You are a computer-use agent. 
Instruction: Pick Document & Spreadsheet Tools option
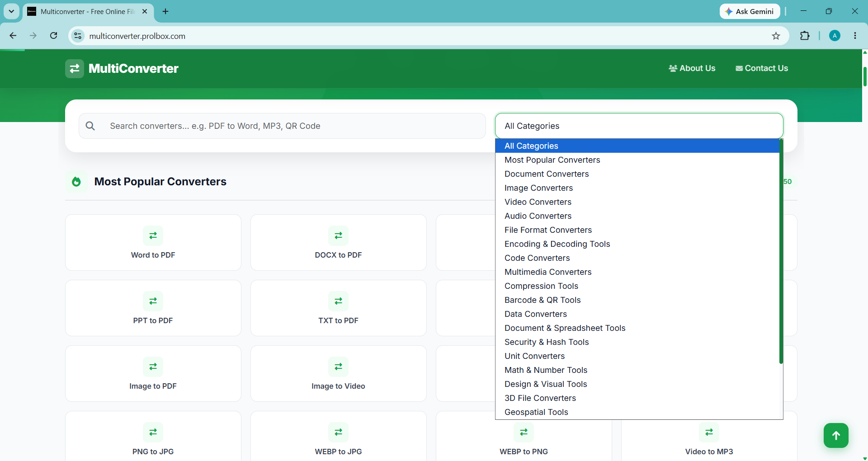click(637, 328)
